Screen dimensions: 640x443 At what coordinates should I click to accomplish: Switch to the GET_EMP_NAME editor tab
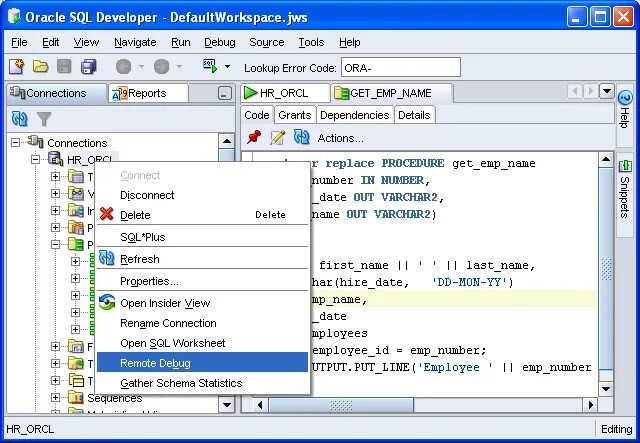coord(391,93)
